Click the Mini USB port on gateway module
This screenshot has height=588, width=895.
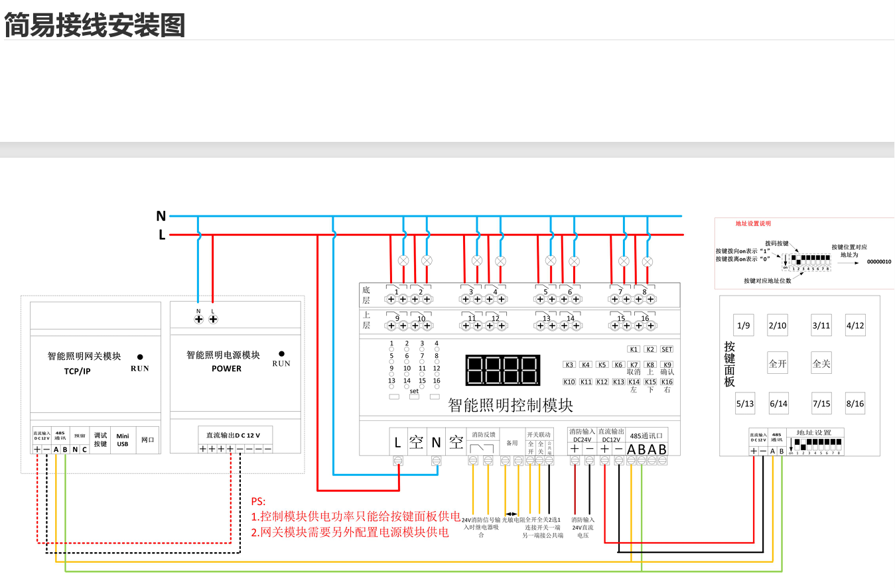123,440
